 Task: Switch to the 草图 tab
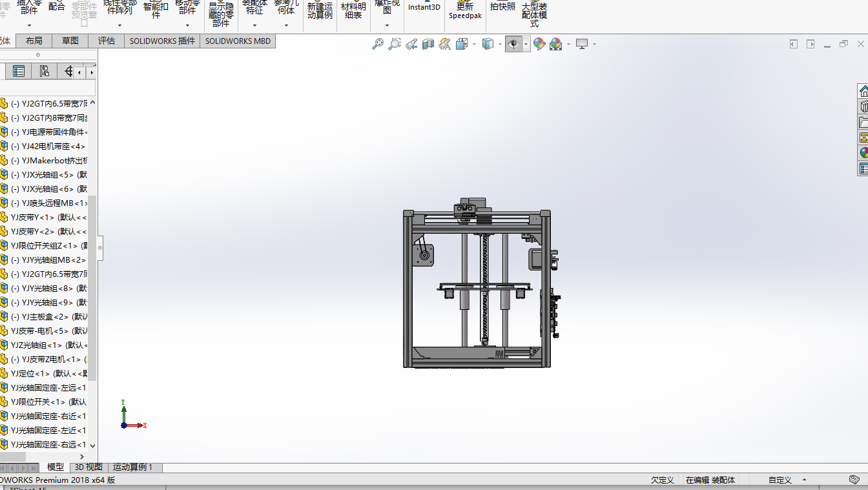[70, 41]
